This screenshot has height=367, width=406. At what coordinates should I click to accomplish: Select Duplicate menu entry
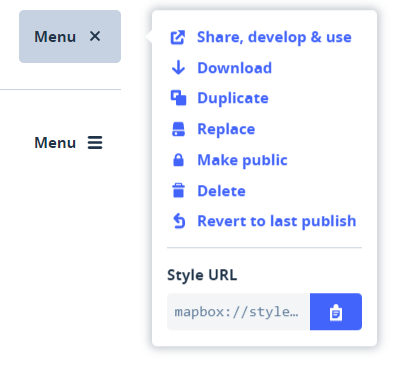[x=233, y=98]
